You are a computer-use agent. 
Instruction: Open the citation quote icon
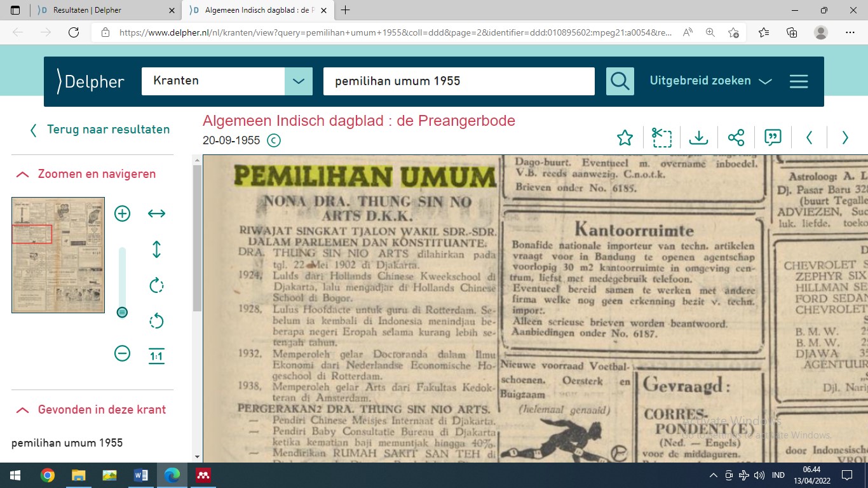pyautogui.click(x=773, y=137)
